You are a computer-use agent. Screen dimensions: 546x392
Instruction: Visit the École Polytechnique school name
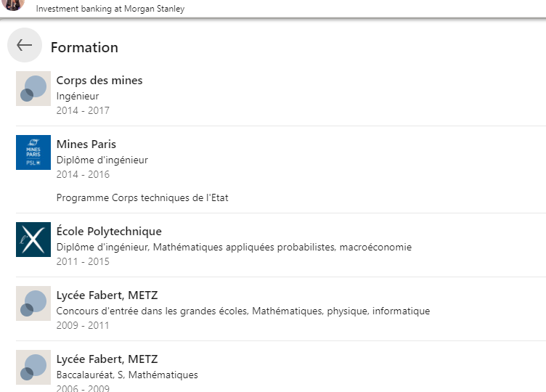[x=109, y=231]
